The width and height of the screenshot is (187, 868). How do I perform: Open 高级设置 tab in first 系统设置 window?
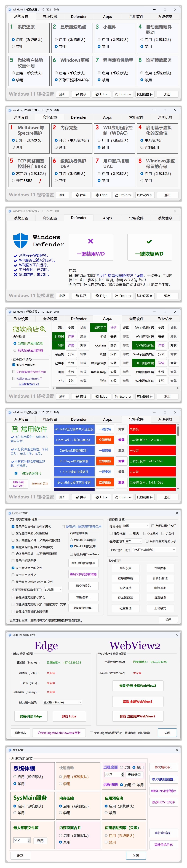[x=50, y=16]
